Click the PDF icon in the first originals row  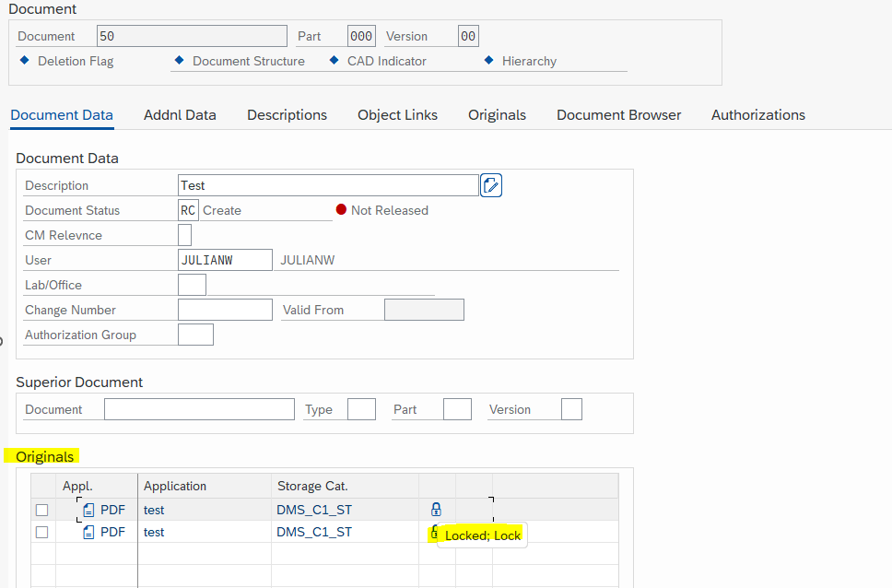(88, 509)
